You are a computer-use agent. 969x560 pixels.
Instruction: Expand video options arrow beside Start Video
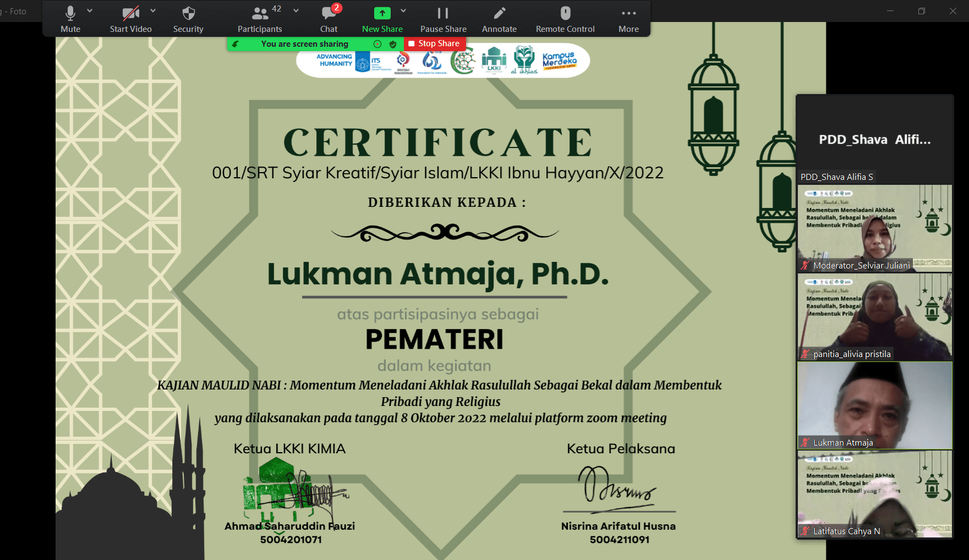[x=153, y=10]
